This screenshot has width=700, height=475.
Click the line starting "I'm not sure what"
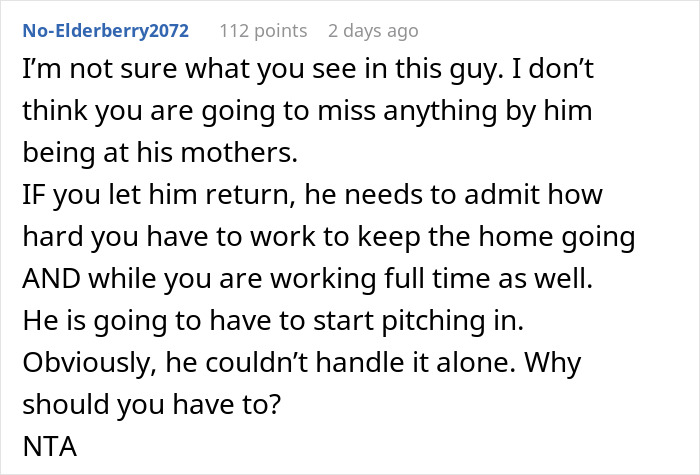coord(308,70)
